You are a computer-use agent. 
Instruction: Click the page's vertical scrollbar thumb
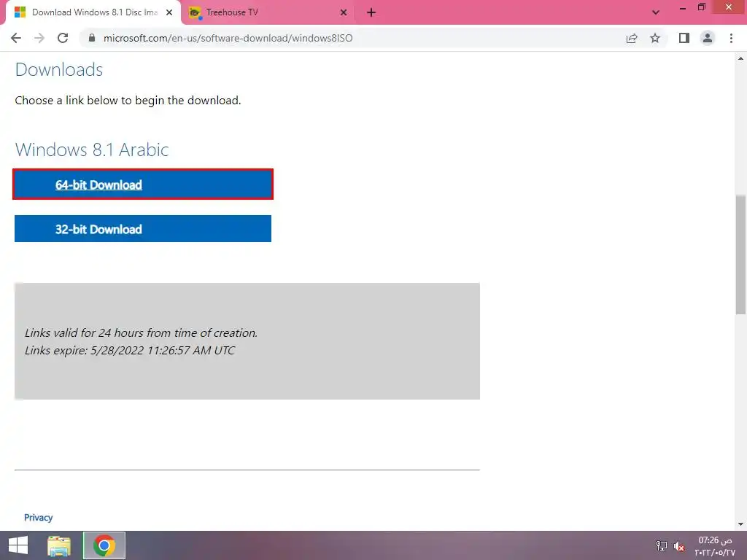pos(740,254)
